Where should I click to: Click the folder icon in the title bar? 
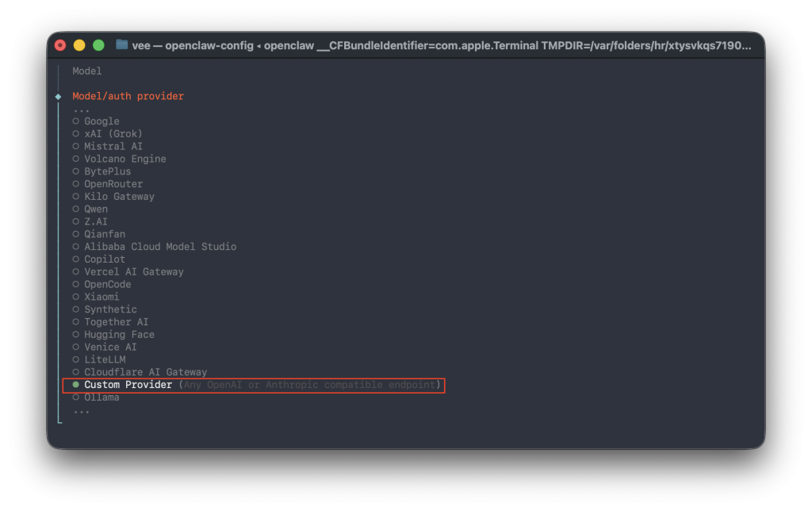tap(121, 45)
